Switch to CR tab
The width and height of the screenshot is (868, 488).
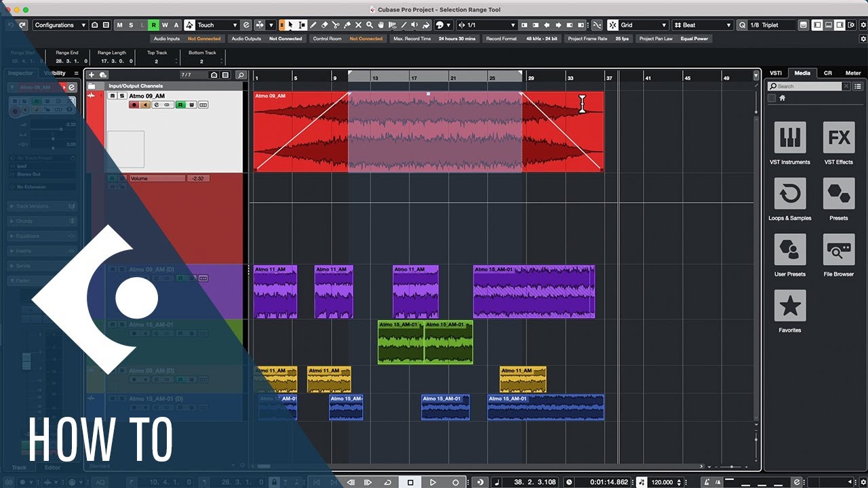point(828,73)
